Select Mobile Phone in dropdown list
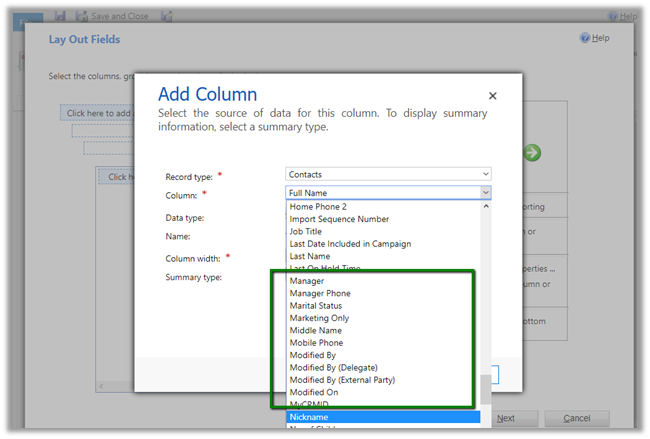 (x=317, y=343)
